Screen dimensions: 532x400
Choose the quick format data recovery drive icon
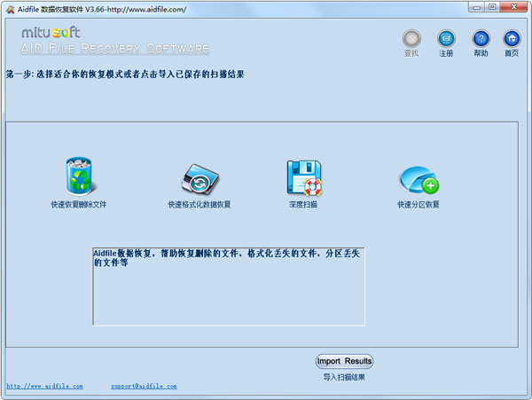pyautogui.click(x=199, y=179)
